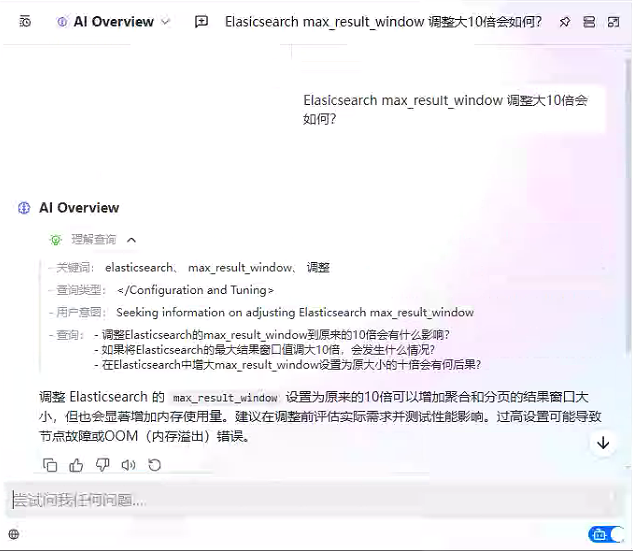This screenshot has height=551, width=633.
Task: Click the first query line starting with 调整Elasticsearch
Action: click(272, 335)
